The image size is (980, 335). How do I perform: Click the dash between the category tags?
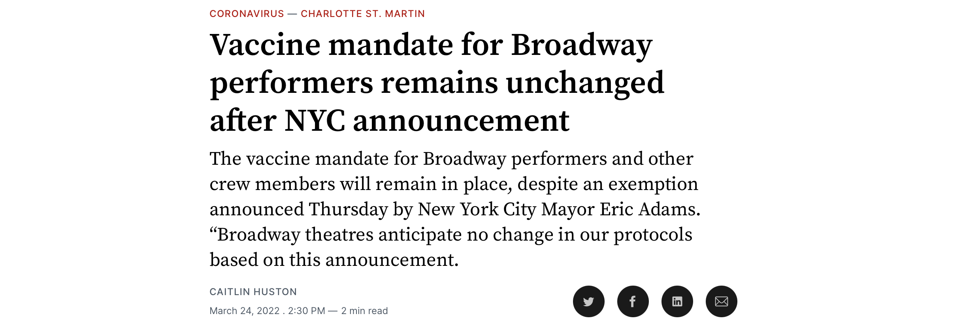click(292, 14)
